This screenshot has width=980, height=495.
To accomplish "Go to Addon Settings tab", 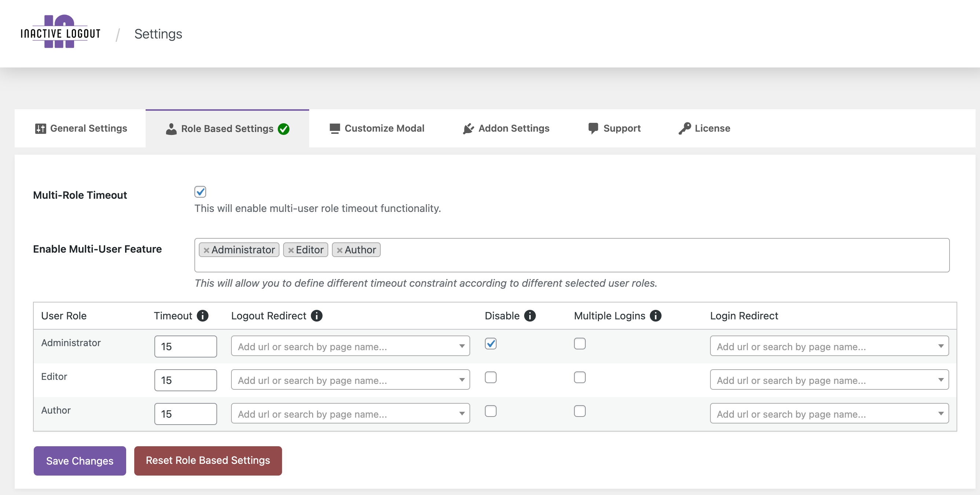I will (x=506, y=129).
